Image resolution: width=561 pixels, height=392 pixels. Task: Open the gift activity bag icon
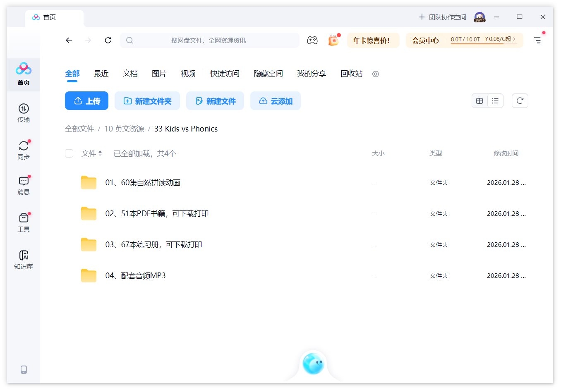tap(333, 40)
